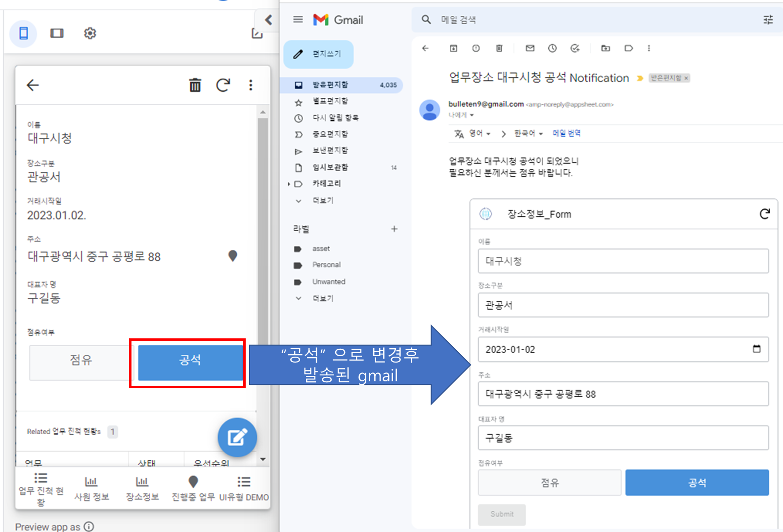Open 받은편지함 inbox folder
The width and height of the screenshot is (783, 532).
click(341, 85)
